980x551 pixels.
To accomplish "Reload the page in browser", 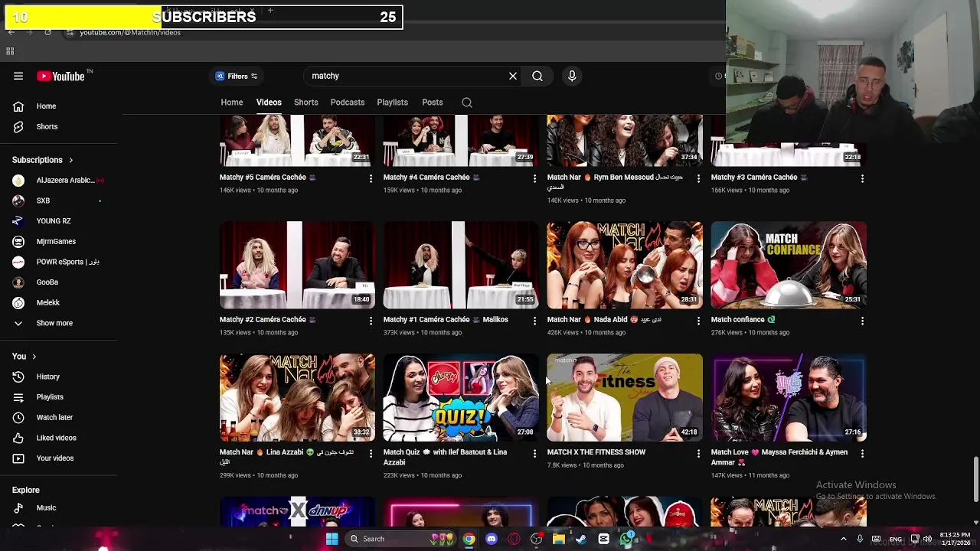I will pyautogui.click(x=47, y=32).
